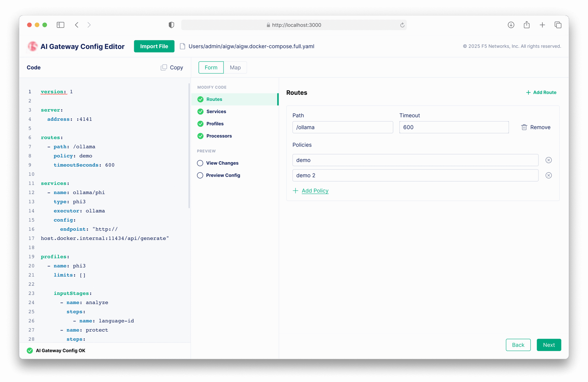Screen dimensions: 588x382
Task: Go to the Processors step
Action: tap(219, 136)
